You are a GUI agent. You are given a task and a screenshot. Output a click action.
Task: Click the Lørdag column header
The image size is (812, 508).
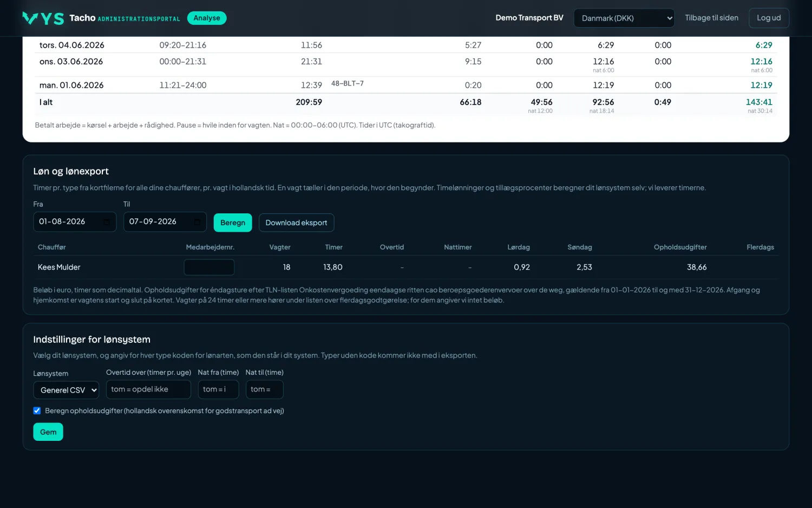tap(519, 247)
